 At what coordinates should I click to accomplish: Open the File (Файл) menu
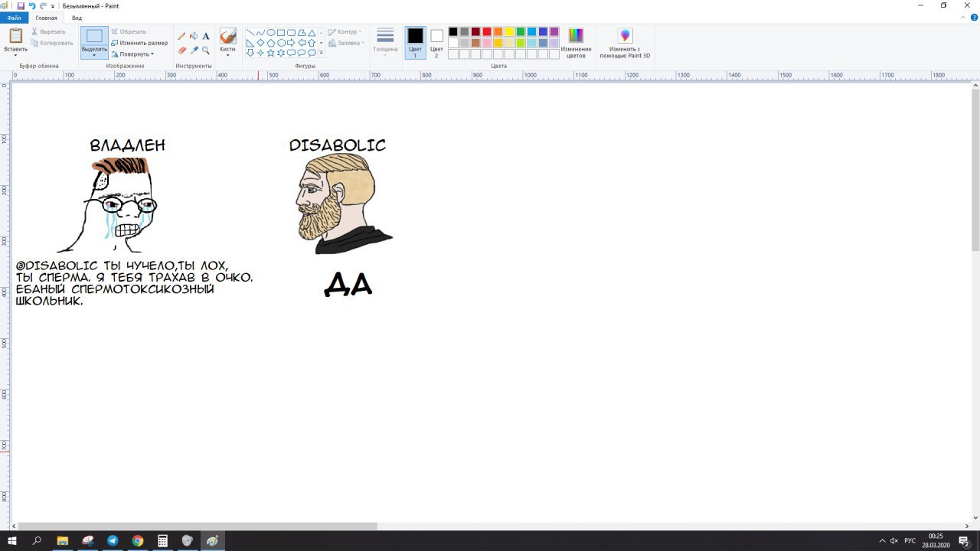15,18
